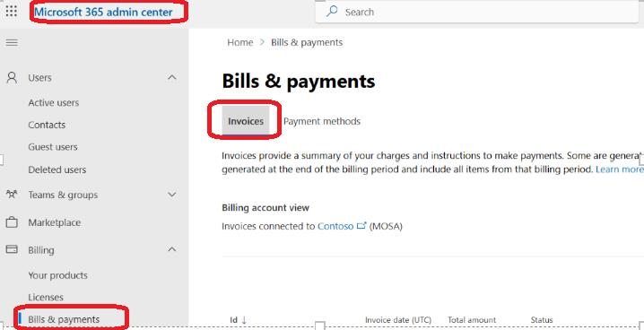644x330 pixels.
Task: Focus the Search input field
Action: (x=477, y=12)
